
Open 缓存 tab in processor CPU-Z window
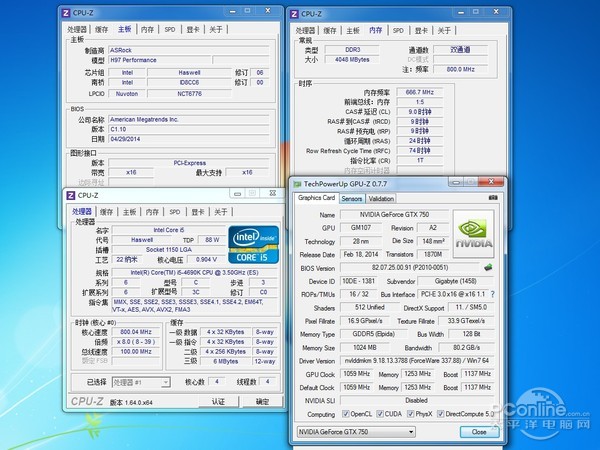click(x=106, y=212)
